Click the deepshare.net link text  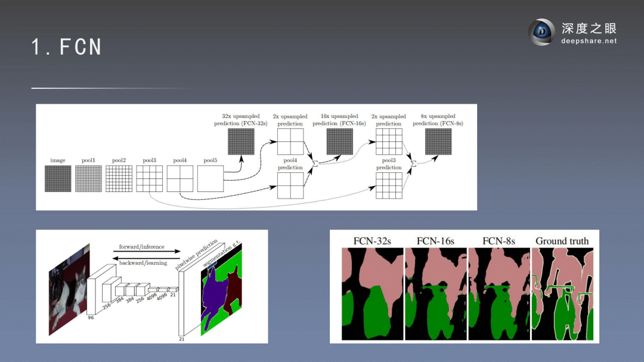pyautogui.click(x=589, y=41)
